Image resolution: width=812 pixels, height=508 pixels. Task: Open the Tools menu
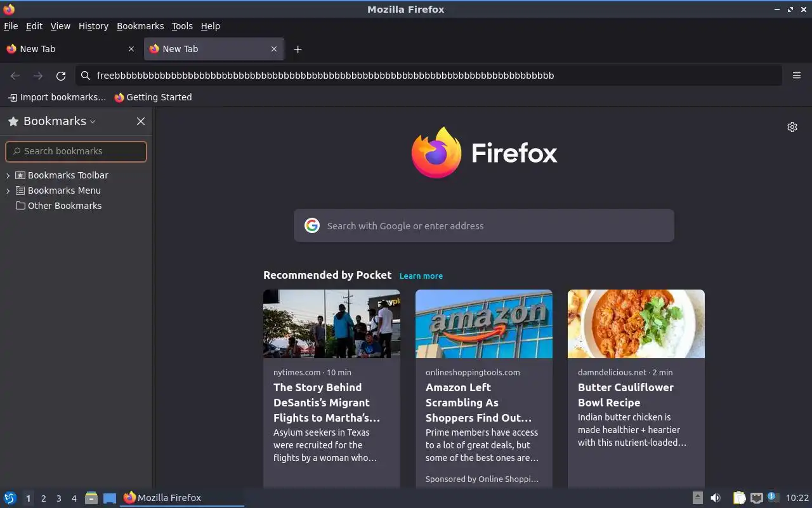[x=182, y=26]
